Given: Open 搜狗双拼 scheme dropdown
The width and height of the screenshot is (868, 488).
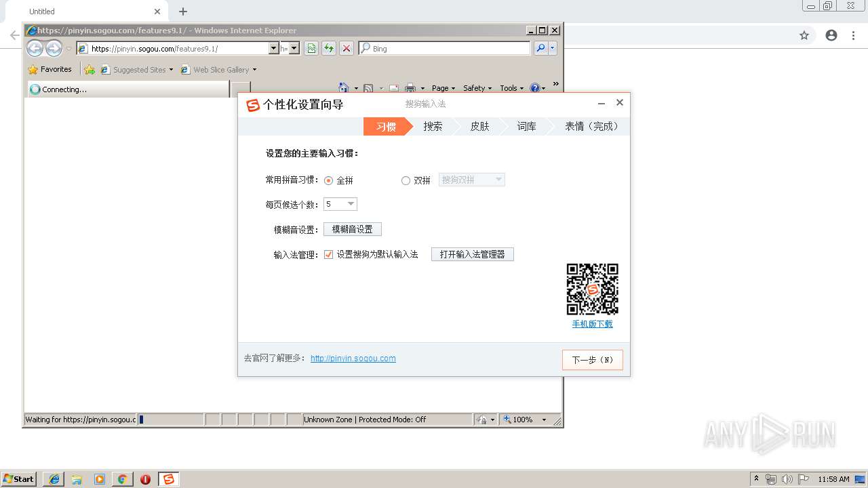Looking at the screenshot, I should pos(472,180).
